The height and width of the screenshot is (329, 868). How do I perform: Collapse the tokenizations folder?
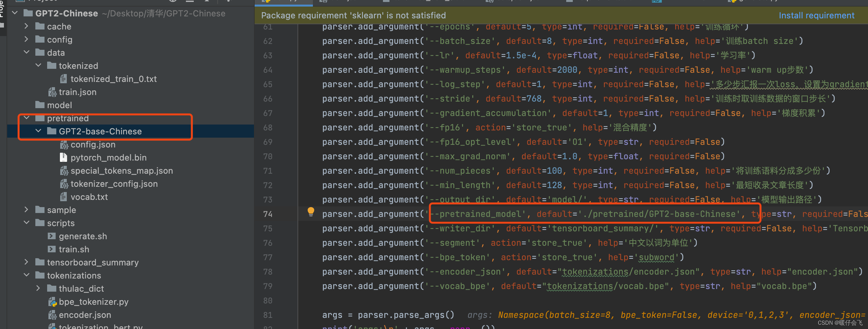[x=27, y=275]
